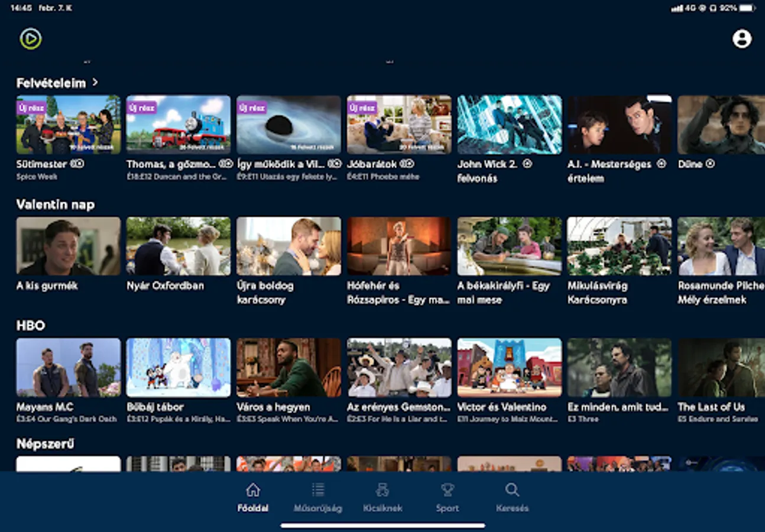This screenshot has width=765, height=532.
Task: Open The Last of Us thumbnail
Action: tap(721, 367)
